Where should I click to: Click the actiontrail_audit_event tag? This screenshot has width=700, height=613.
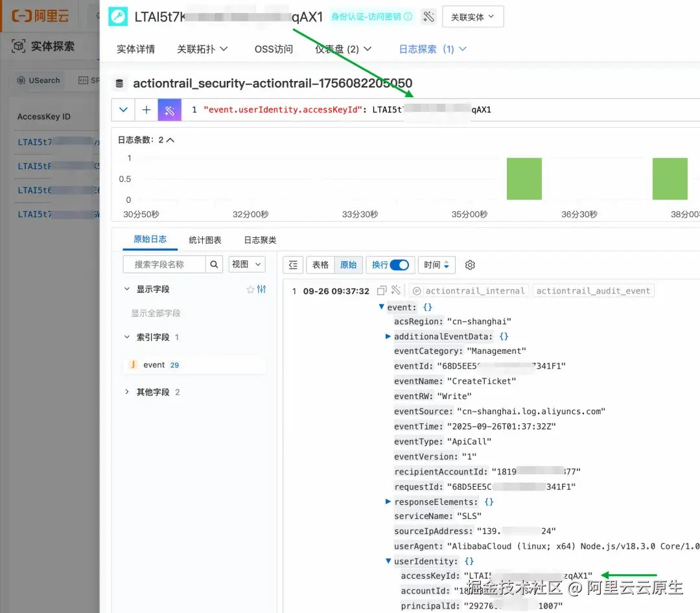pyautogui.click(x=593, y=291)
